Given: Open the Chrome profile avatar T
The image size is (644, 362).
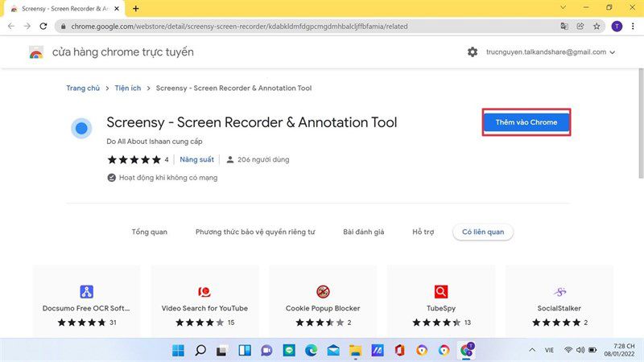Looking at the screenshot, I should coord(617,27).
